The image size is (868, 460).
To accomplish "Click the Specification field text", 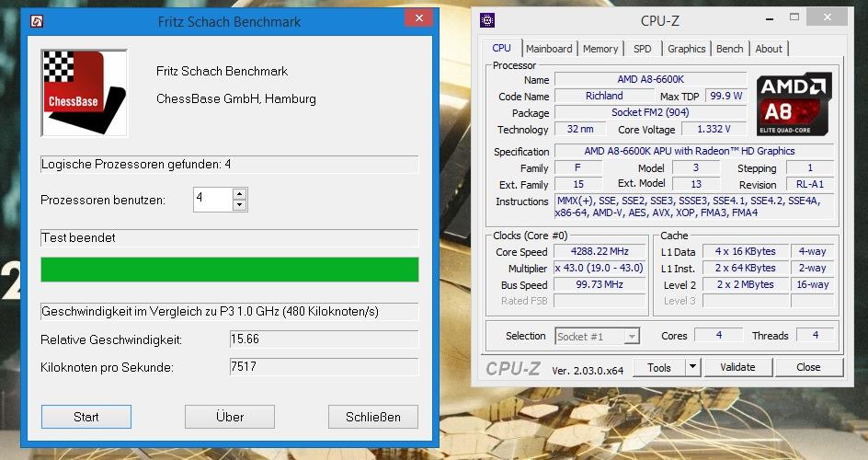I will coord(694,151).
